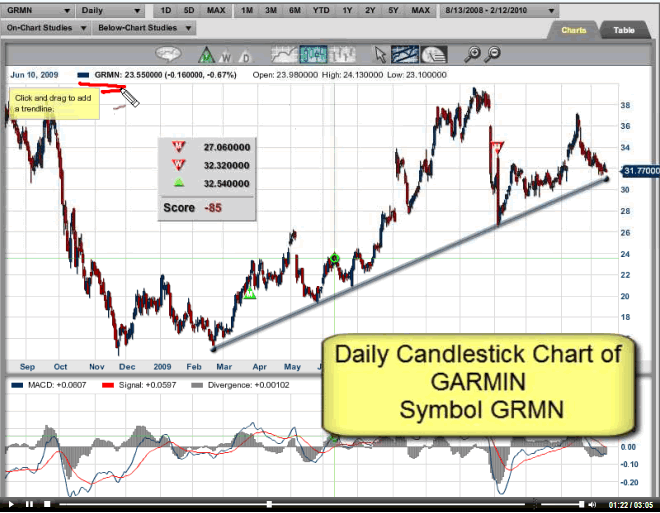Open the date range dropdown
The image size is (660, 513).
500,11
